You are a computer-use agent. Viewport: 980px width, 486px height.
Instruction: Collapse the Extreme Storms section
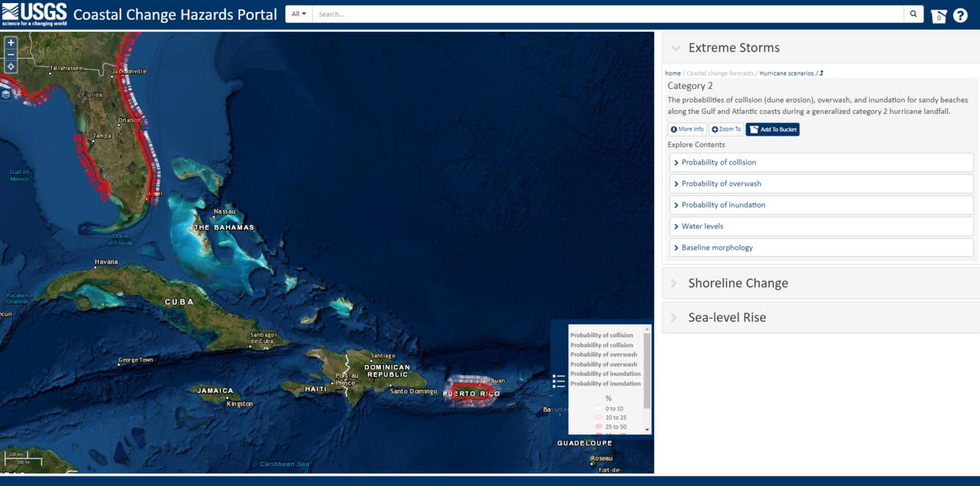coord(676,48)
